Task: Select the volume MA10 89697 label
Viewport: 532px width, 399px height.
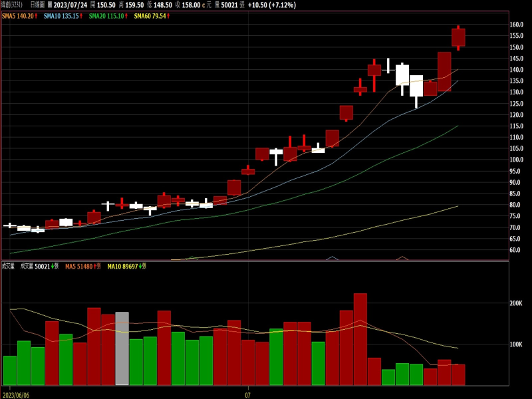Action: 126,266
